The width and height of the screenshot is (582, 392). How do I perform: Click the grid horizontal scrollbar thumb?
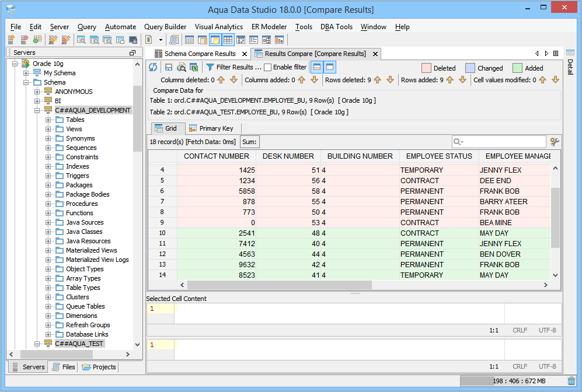pyautogui.click(x=280, y=285)
